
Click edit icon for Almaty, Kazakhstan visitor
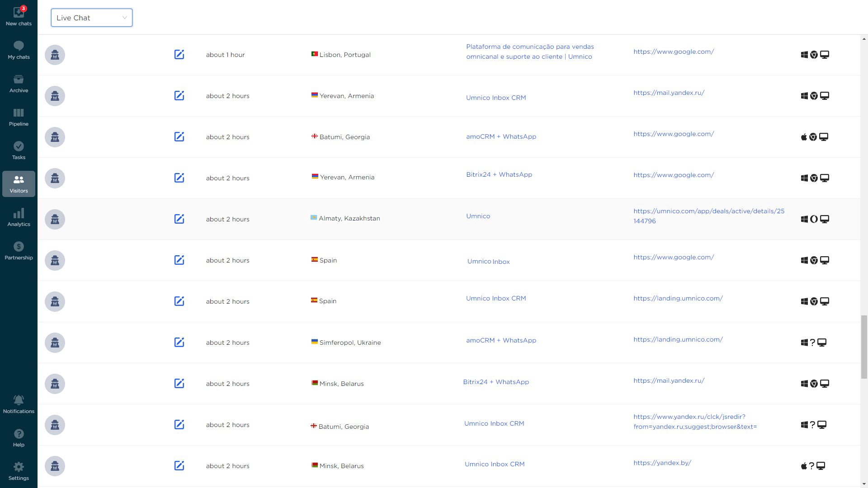pyautogui.click(x=179, y=219)
